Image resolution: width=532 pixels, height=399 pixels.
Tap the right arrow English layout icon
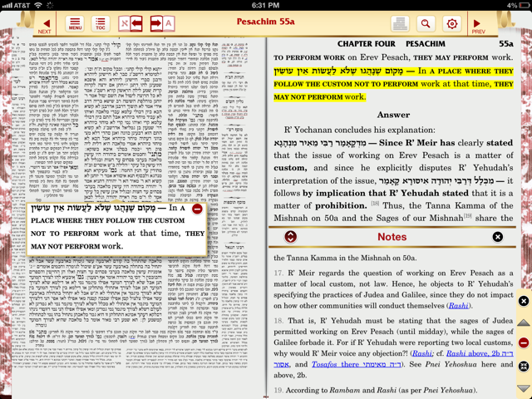pos(161,24)
